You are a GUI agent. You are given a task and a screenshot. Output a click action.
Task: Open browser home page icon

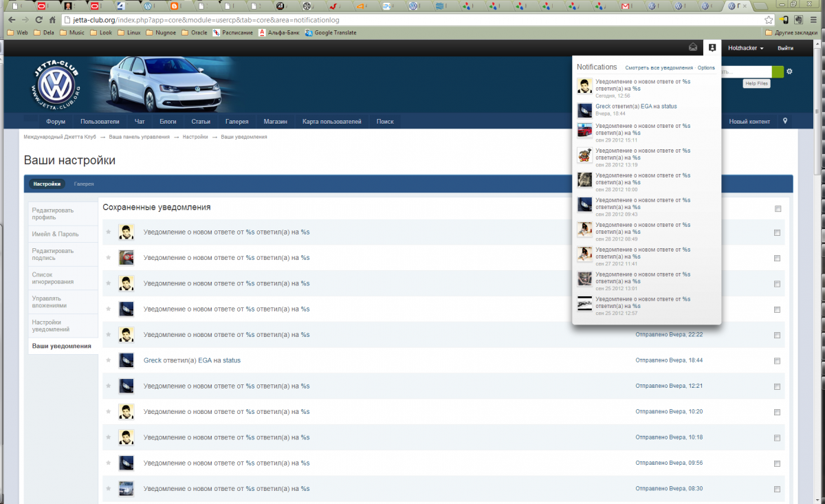click(x=52, y=20)
